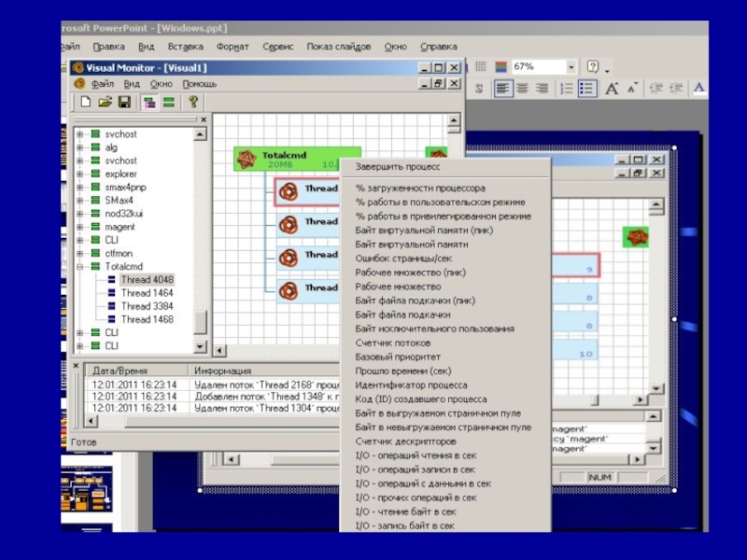Select Thread 1468 in tree
Image resolution: width=747 pixels, height=560 pixels.
click(x=147, y=319)
